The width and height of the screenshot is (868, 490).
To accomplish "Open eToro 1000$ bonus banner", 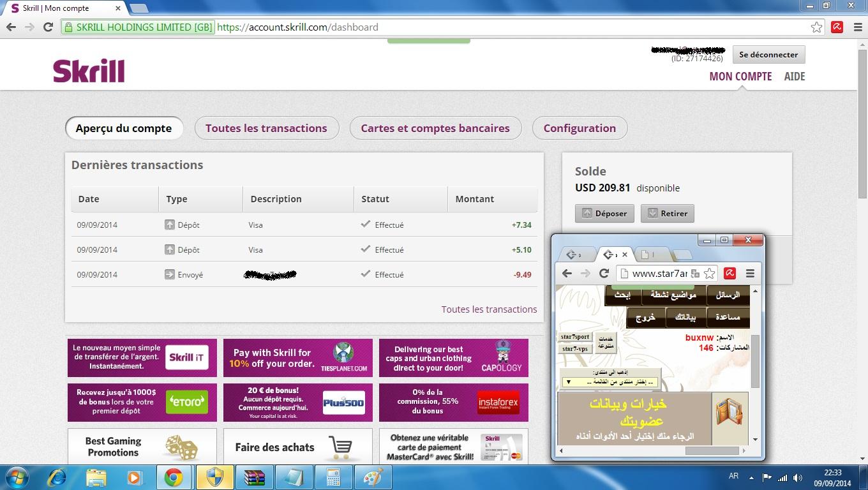I will pyautogui.click(x=142, y=403).
